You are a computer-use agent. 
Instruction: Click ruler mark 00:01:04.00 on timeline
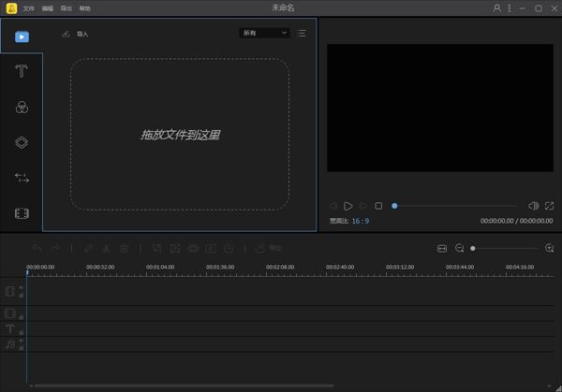tap(160, 267)
